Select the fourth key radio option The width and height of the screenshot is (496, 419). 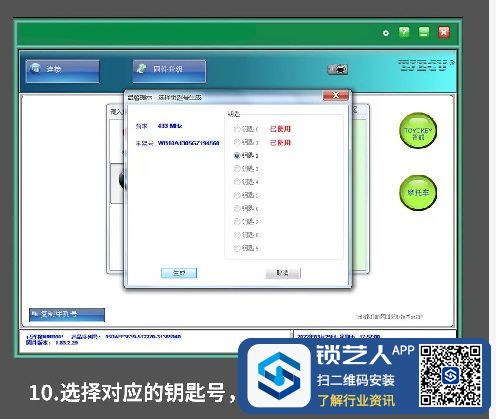[237, 169]
